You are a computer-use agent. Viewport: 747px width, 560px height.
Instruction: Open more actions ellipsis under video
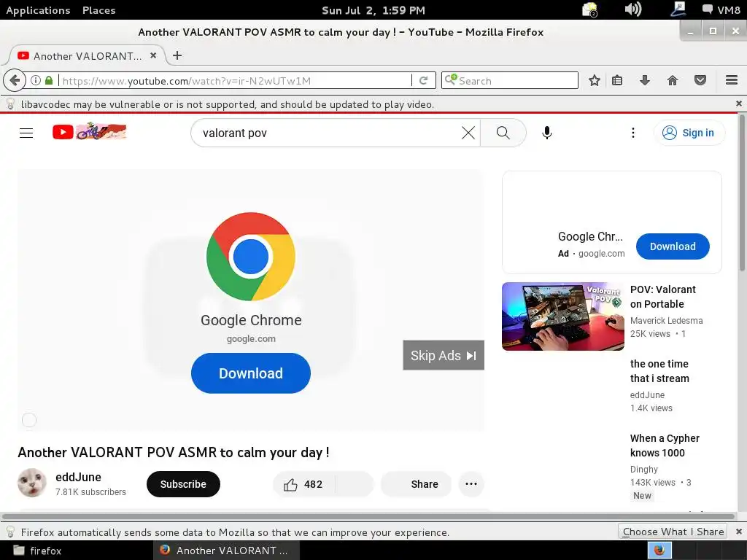(x=471, y=484)
